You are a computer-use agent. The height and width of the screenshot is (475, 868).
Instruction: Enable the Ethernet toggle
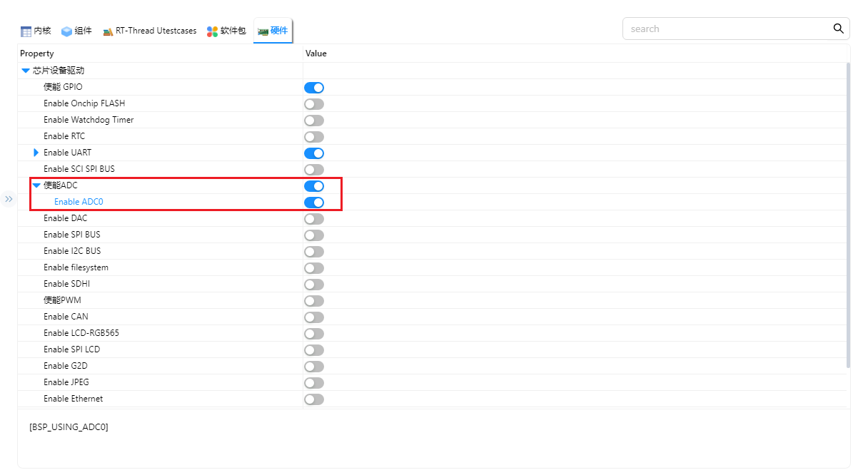pyautogui.click(x=314, y=399)
